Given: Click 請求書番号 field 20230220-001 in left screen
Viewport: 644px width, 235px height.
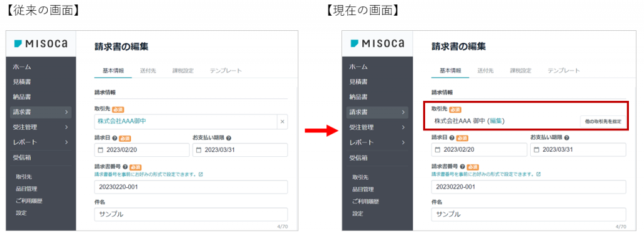Looking at the screenshot, I should [191, 187].
